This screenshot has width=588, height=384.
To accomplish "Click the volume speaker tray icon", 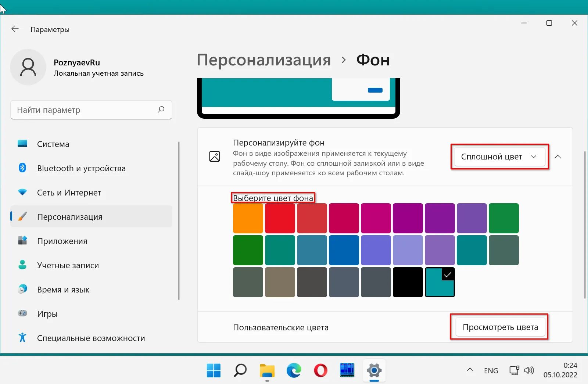I will [529, 370].
